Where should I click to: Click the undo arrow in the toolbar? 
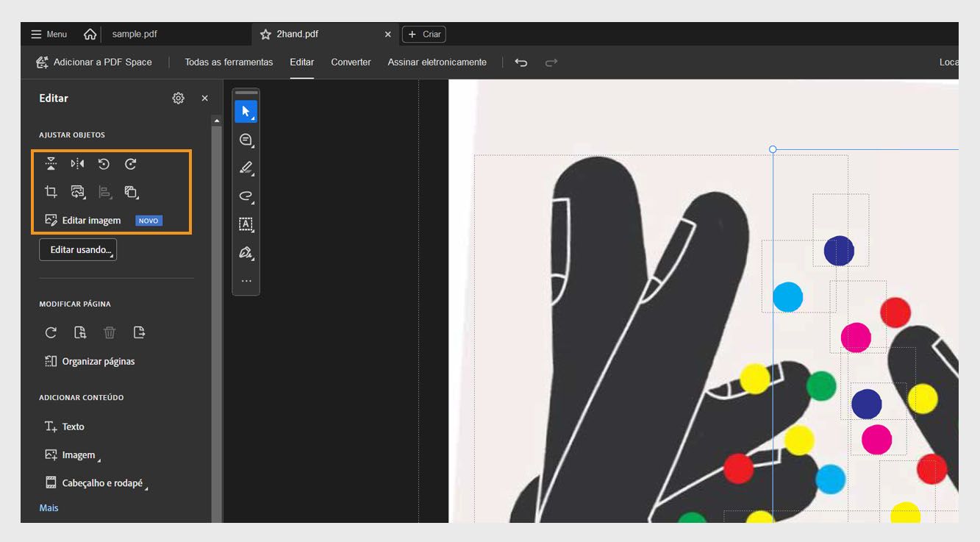(521, 63)
